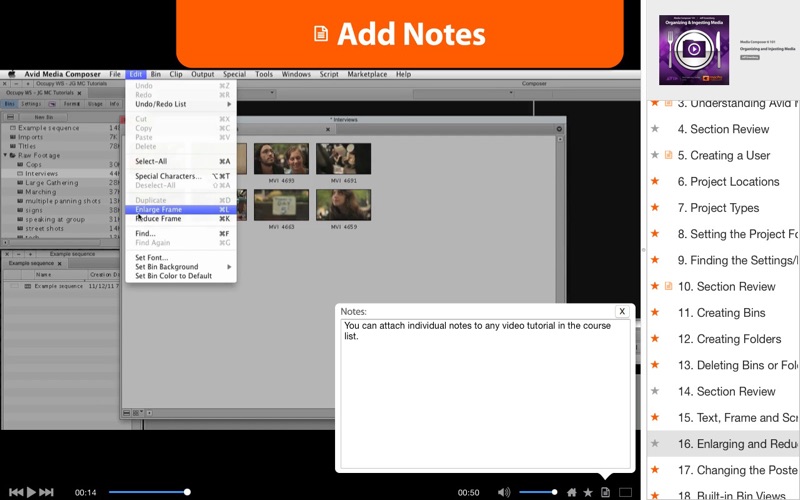Click the MVI 4663 clip thumbnail

281,205
